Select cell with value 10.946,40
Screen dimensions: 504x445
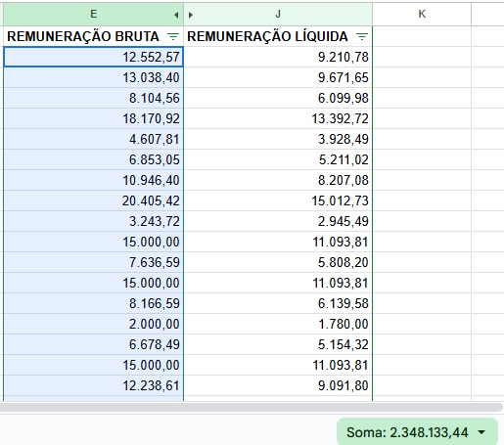click(93, 180)
